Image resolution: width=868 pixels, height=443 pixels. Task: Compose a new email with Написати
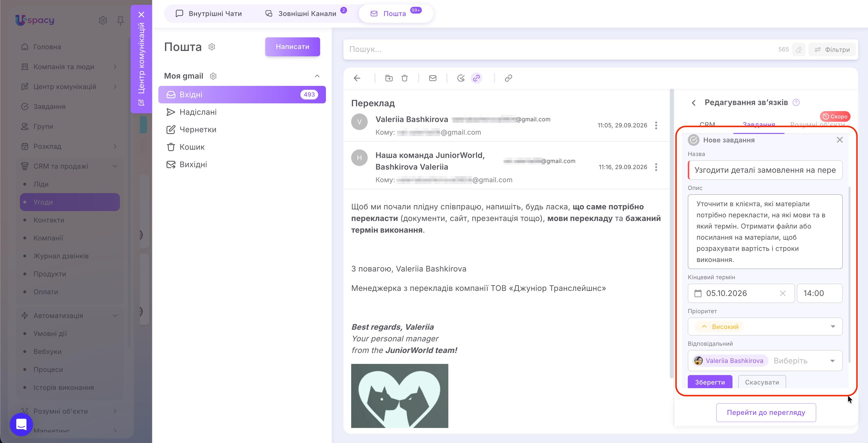(292, 47)
